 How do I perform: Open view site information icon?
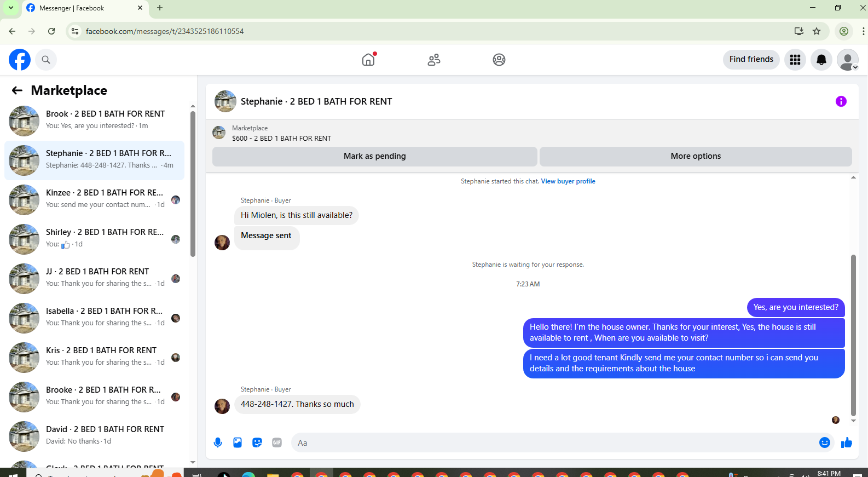click(x=76, y=31)
